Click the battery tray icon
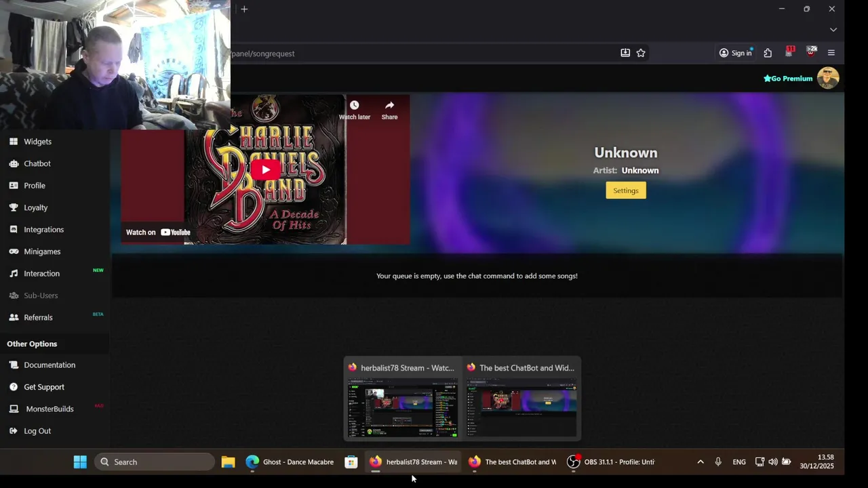The width and height of the screenshot is (868, 488). click(787, 462)
